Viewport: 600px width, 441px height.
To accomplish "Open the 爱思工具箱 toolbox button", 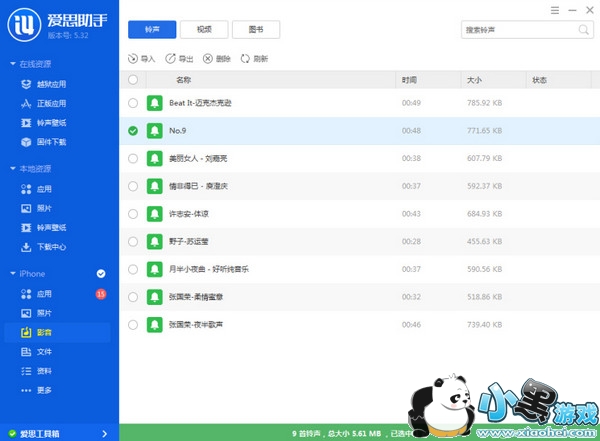I will 52,432.
